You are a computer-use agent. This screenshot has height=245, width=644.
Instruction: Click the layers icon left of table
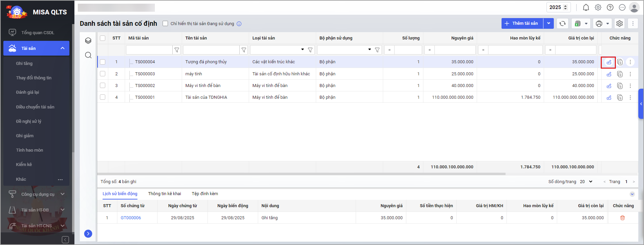point(88,40)
